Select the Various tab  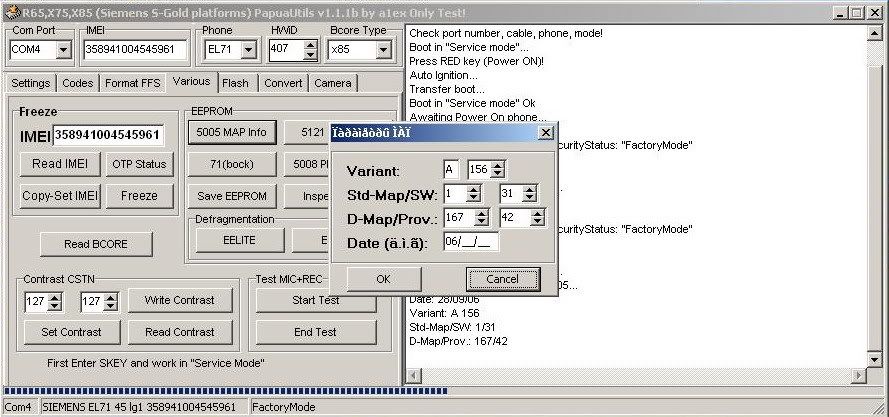point(192,82)
